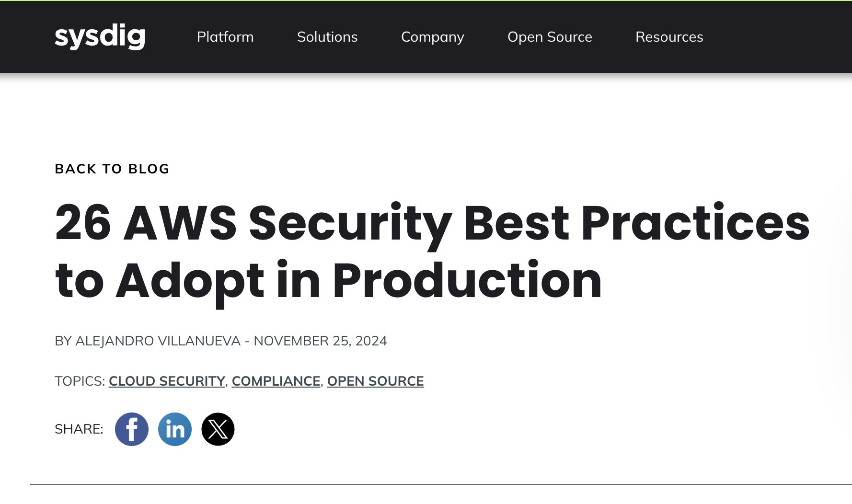Open the Open Source menu

pos(550,37)
